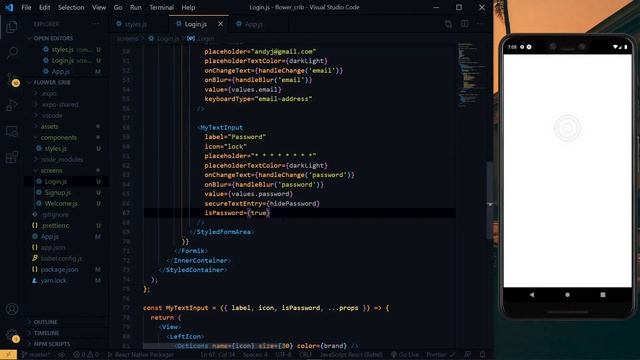The height and width of the screenshot is (360, 640).
Task: Tap the Android home button on the emulator
Action: coord(567,295)
